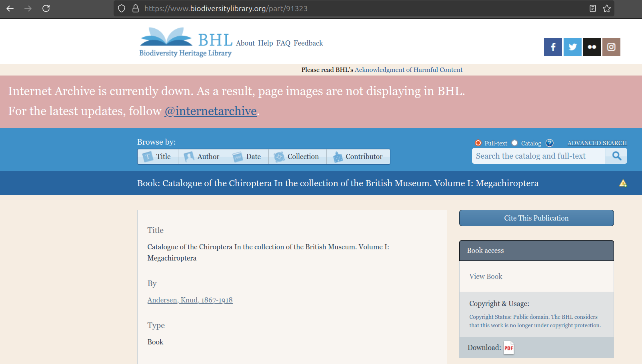This screenshot has width=642, height=364.
Task: Bookmark the page with the star icon
Action: click(607, 8)
